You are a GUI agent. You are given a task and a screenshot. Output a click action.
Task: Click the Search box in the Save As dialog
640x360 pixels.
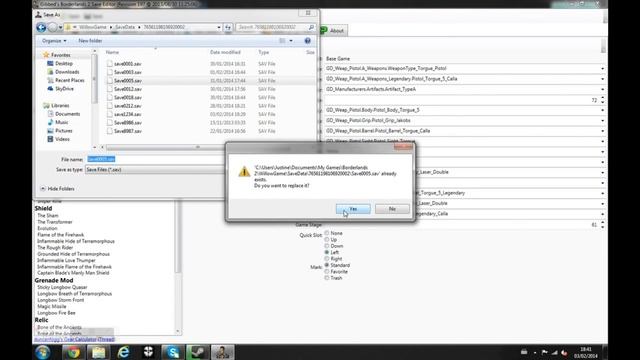coord(276,27)
